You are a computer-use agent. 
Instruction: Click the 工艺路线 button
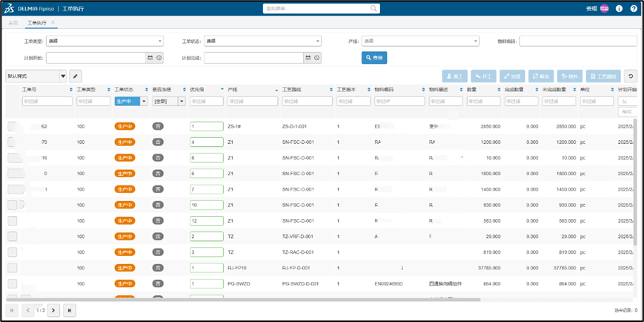[603, 76]
